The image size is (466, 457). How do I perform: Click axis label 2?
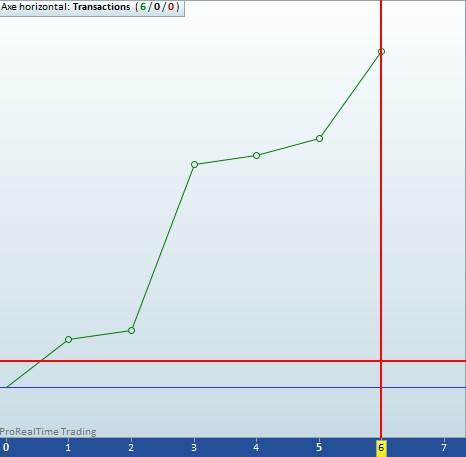click(x=131, y=447)
